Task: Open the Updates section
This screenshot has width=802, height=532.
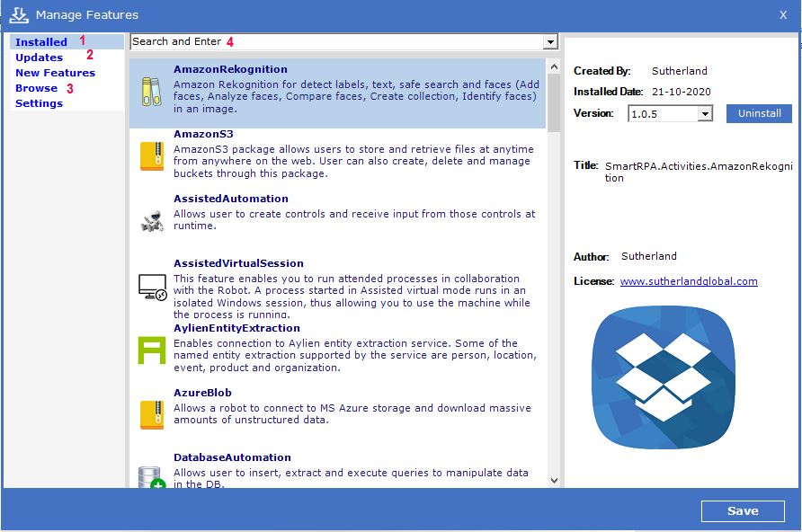Action: [39, 58]
